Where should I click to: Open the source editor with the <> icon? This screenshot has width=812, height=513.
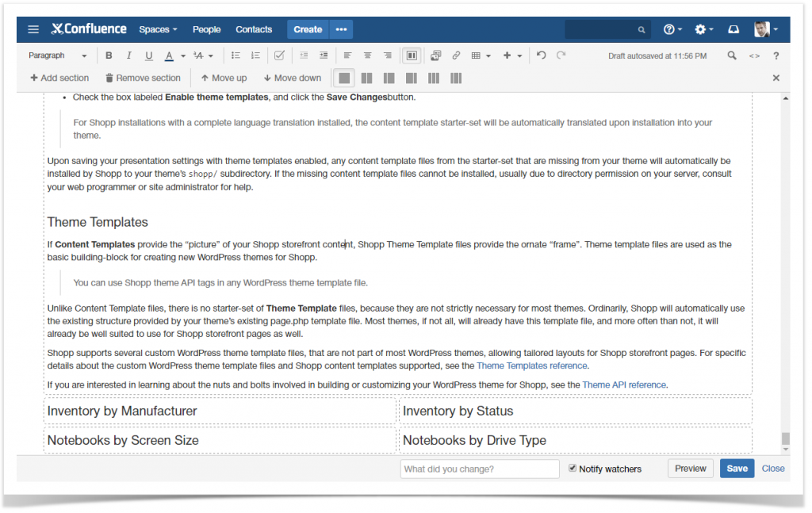(x=754, y=55)
